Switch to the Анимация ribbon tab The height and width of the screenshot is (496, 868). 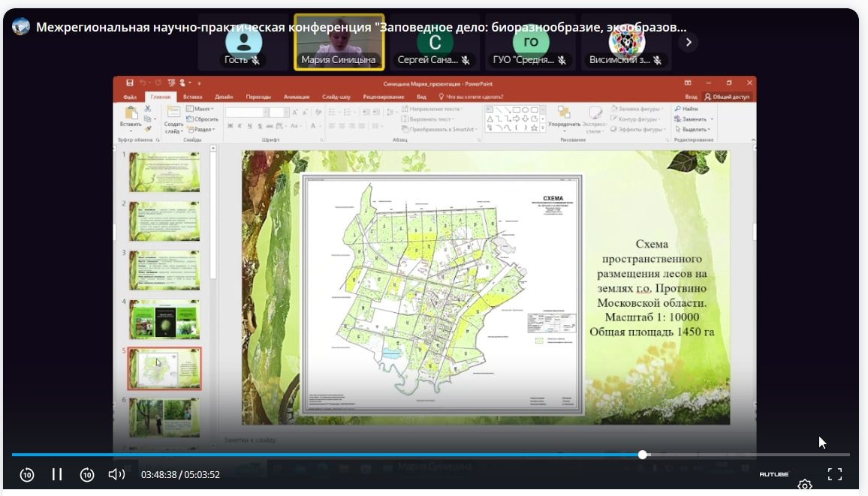tap(296, 97)
